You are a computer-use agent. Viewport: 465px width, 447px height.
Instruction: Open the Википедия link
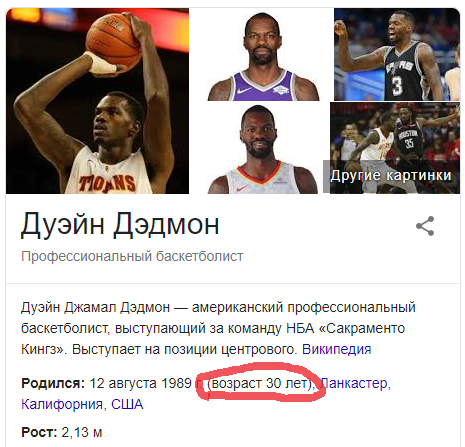click(336, 349)
